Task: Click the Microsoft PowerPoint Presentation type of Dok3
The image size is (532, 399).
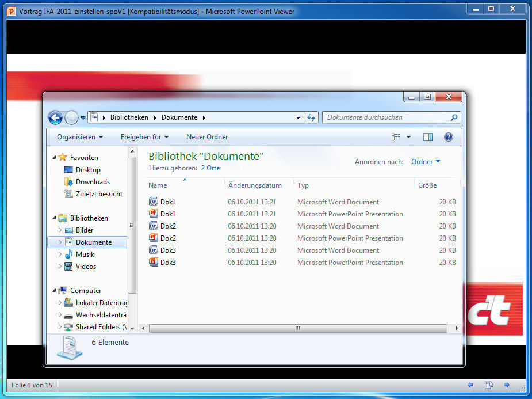Action: (350, 263)
